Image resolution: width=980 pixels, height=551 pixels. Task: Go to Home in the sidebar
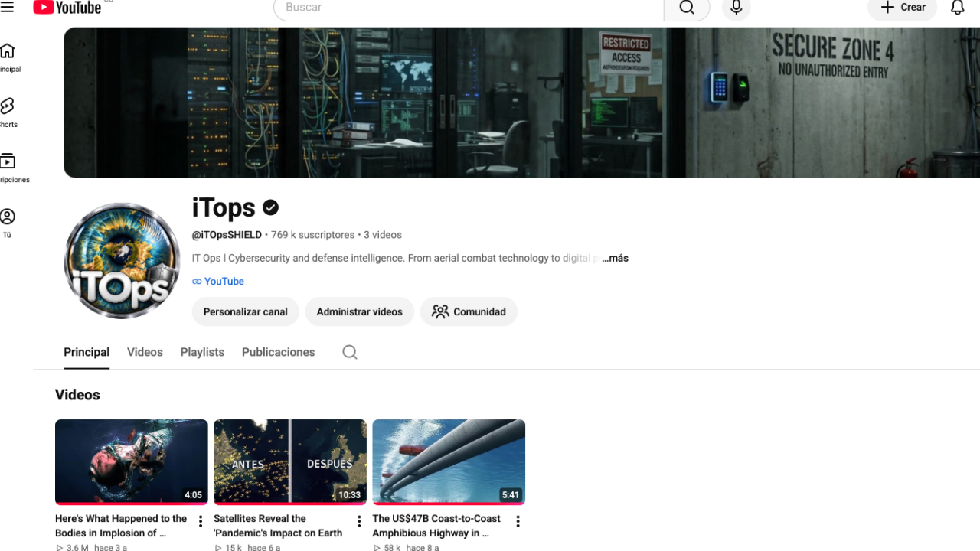[x=8, y=57]
